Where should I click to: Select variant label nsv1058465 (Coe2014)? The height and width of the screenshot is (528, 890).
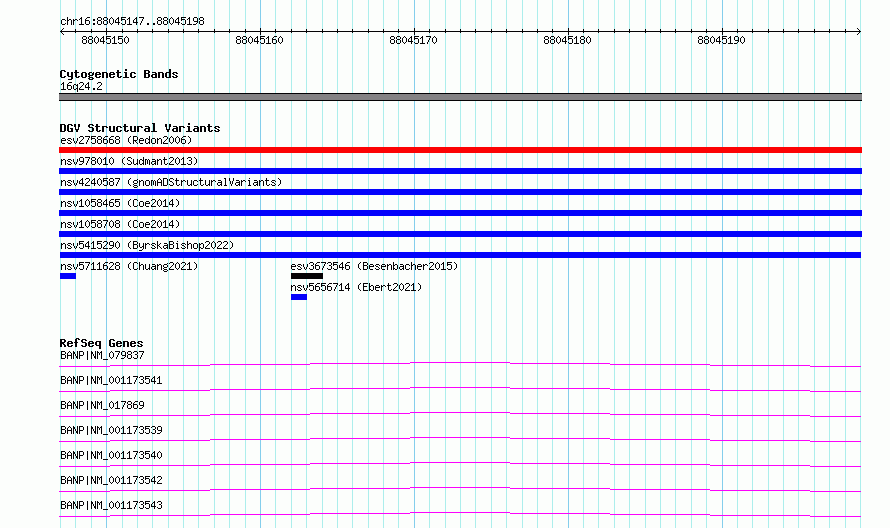click(x=120, y=203)
